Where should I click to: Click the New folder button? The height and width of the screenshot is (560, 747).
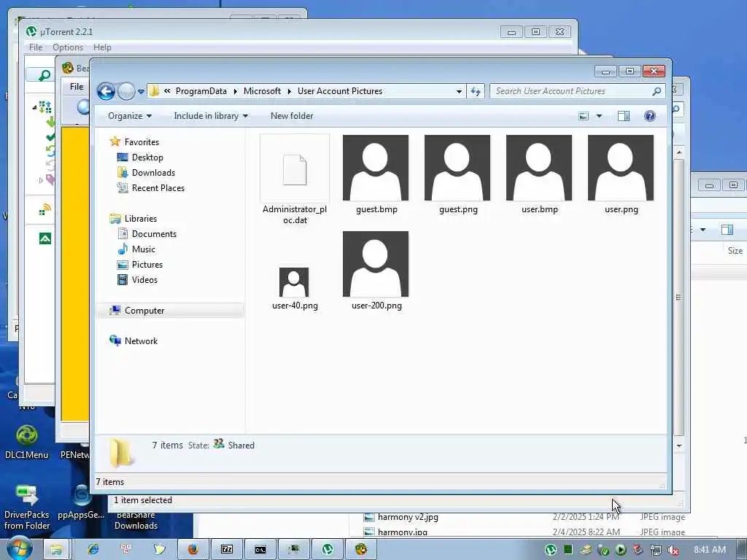(292, 116)
